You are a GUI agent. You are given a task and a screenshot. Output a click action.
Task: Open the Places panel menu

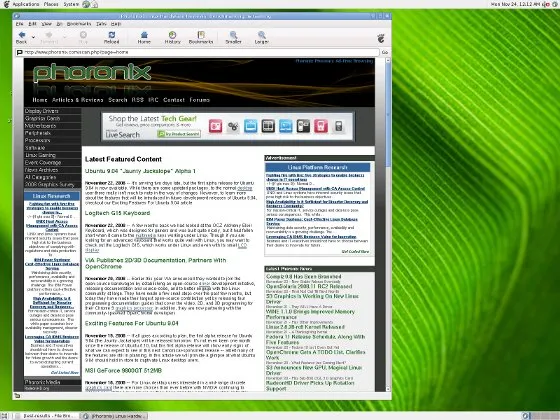coord(51,4)
